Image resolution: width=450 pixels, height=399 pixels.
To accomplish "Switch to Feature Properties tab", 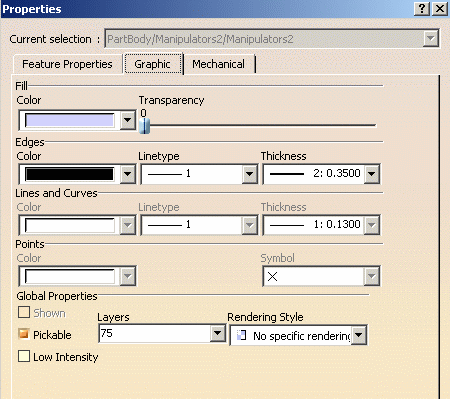I will click(x=67, y=64).
